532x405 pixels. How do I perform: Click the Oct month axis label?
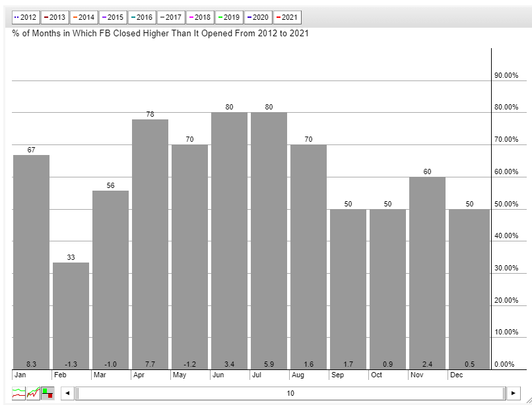[377, 375]
